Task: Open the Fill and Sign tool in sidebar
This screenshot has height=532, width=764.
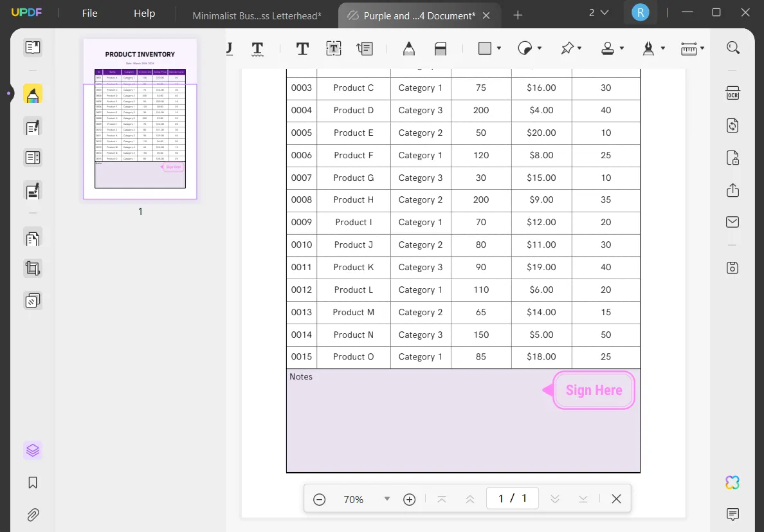Action: [33, 191]
